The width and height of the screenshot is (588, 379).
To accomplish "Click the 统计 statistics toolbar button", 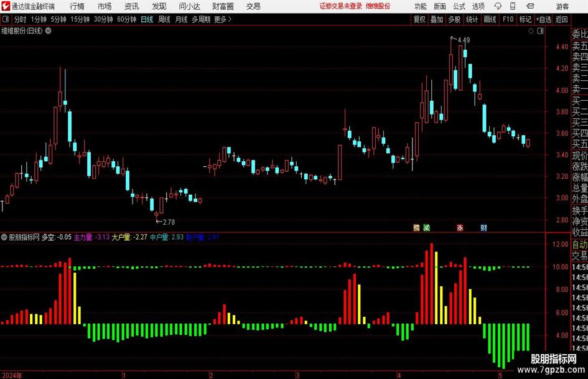I will 472,19.
